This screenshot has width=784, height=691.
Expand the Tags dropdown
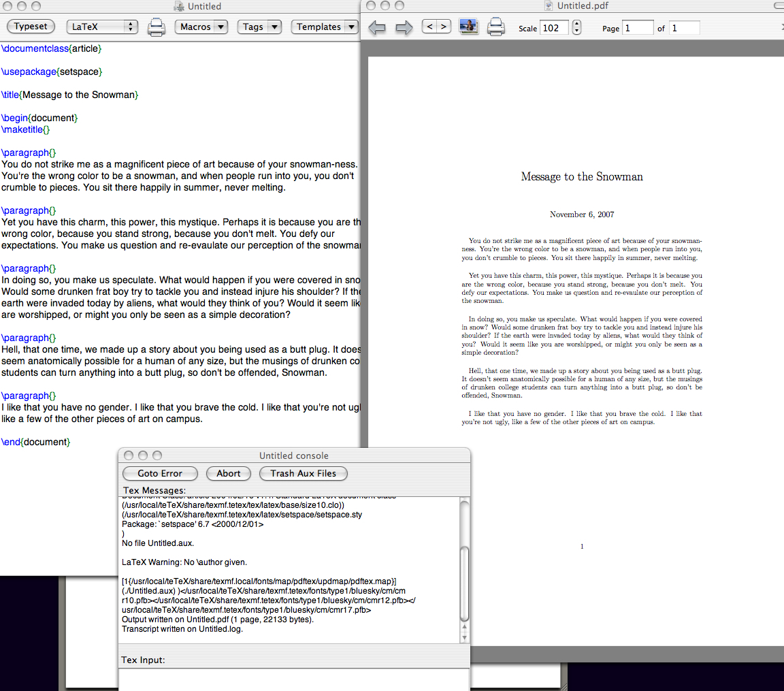(259, 27)
